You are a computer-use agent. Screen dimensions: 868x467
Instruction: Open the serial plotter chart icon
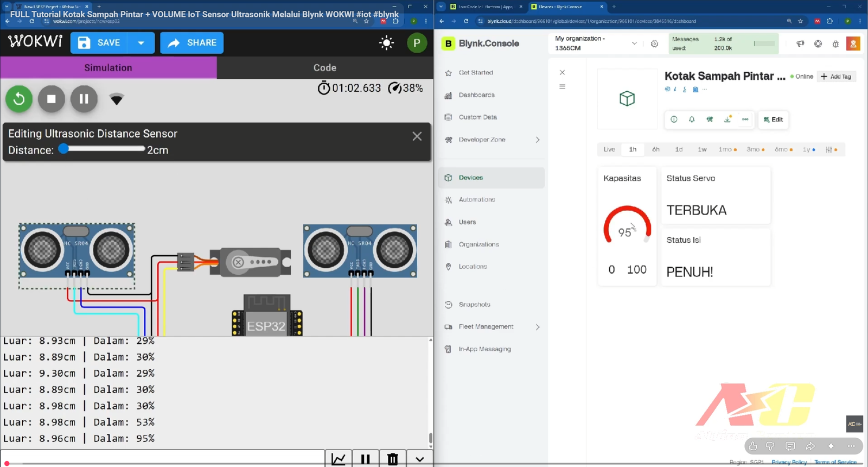click(339, 459)
